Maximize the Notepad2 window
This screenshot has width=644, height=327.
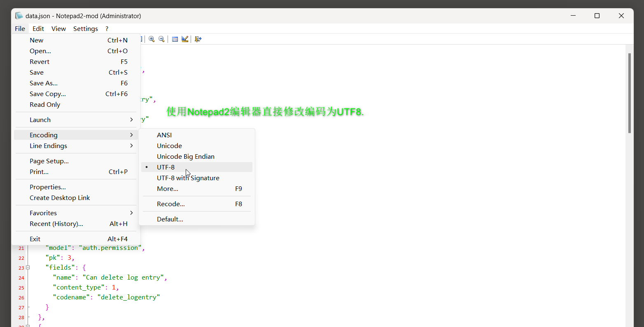pos(597,16)
